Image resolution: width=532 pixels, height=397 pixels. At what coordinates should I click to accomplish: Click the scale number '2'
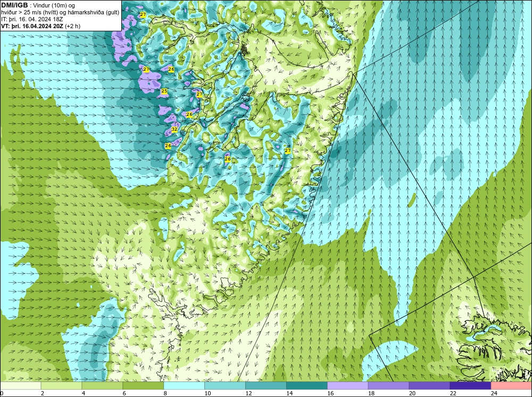click(43, 393)
